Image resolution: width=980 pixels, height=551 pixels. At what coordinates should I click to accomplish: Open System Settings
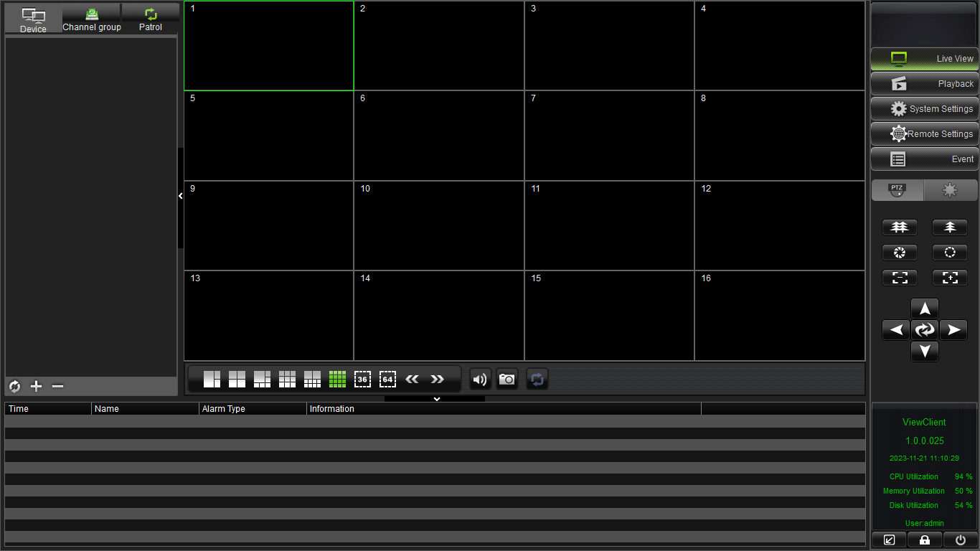(924, 109)
